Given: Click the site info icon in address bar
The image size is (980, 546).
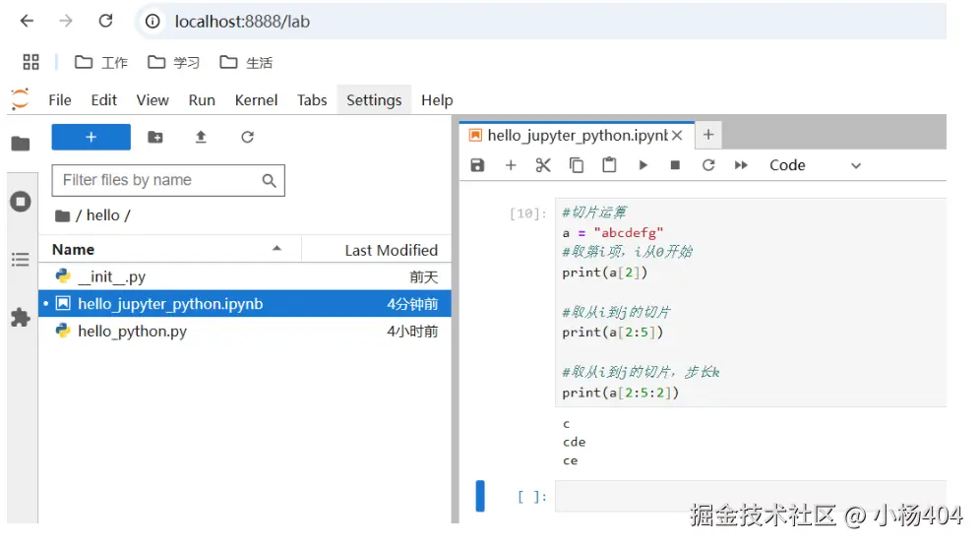Looking at the screenshot, I should tap(153, 22).
